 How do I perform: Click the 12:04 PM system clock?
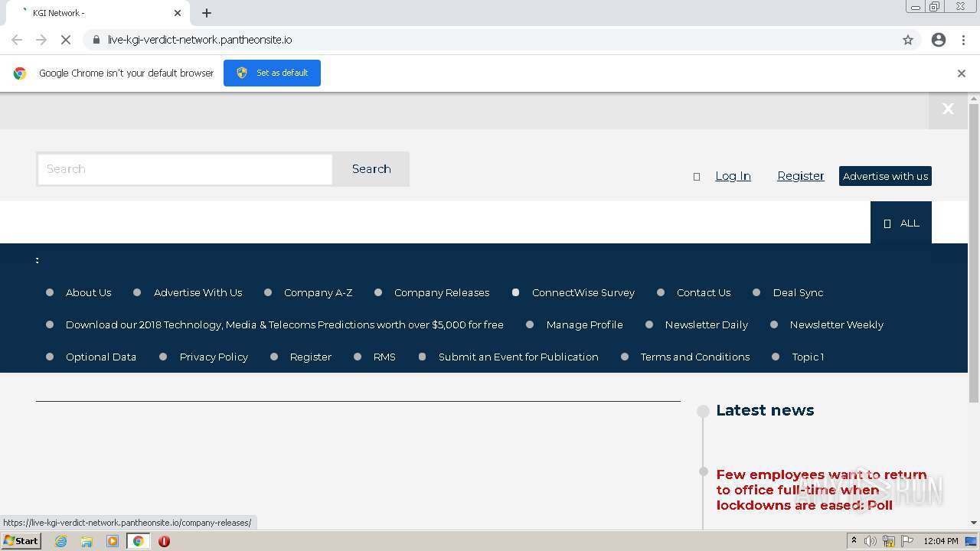(x=941, y=541)
